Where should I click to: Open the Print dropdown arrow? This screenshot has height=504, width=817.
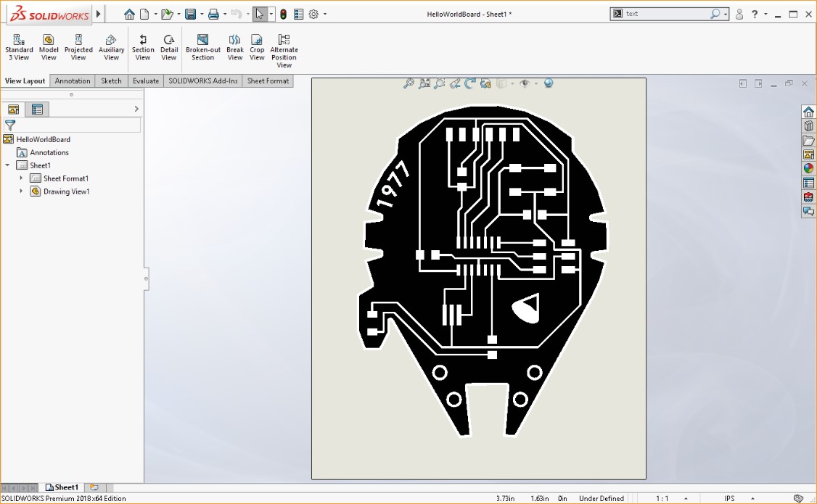point(225,14)
